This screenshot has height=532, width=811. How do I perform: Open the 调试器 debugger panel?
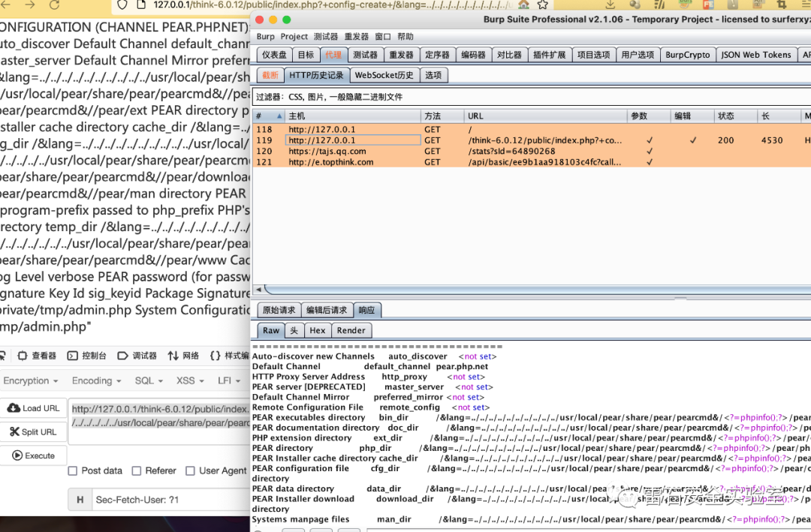[x=137, y=356]
